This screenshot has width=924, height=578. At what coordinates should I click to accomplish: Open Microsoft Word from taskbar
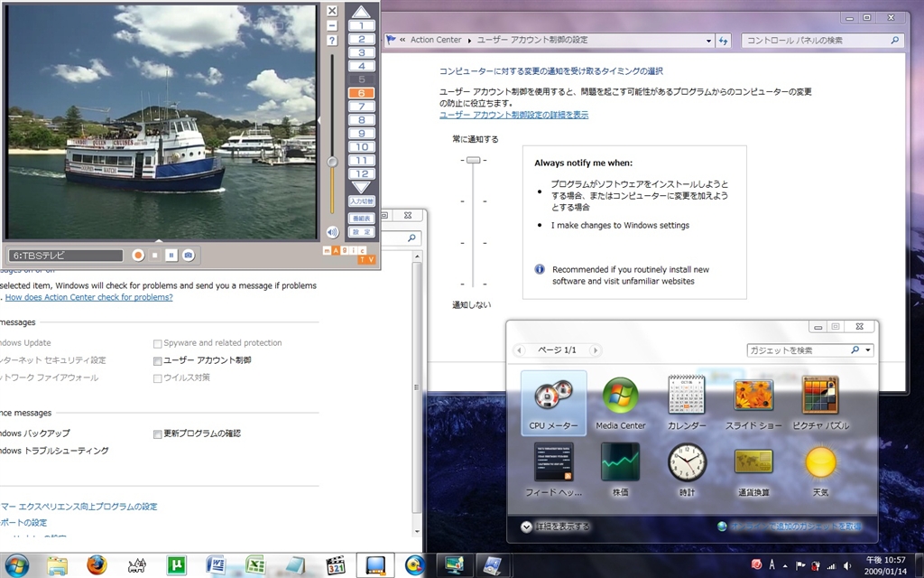tap(216, 565)
